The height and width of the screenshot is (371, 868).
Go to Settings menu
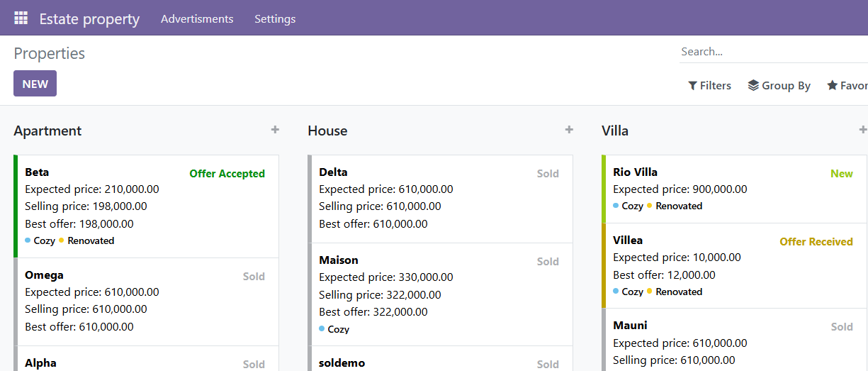[x=275, y=19]
